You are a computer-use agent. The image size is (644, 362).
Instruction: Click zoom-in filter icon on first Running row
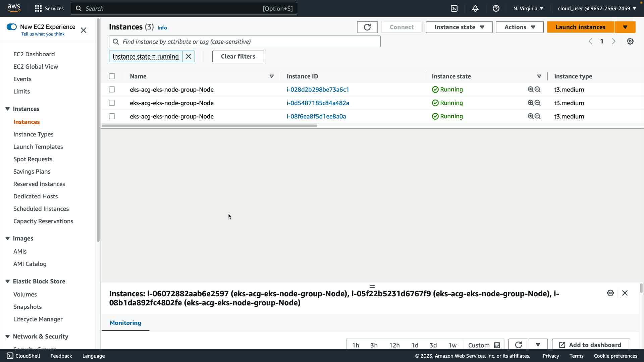coord(531,89)
